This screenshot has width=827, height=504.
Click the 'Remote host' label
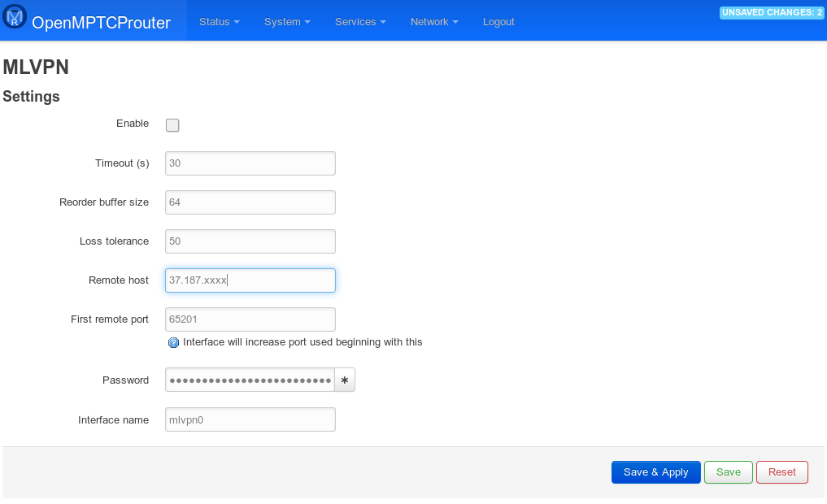pos(119,280)
